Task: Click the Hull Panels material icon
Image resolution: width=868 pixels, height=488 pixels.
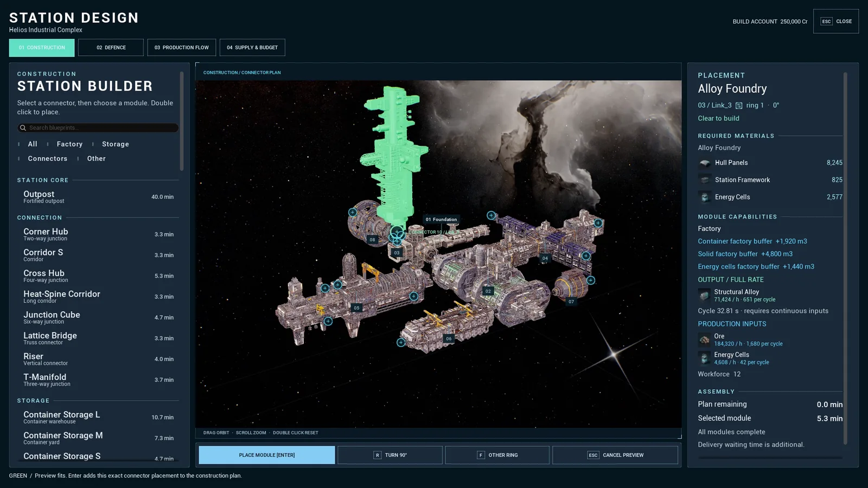Action: click(705, 163)
